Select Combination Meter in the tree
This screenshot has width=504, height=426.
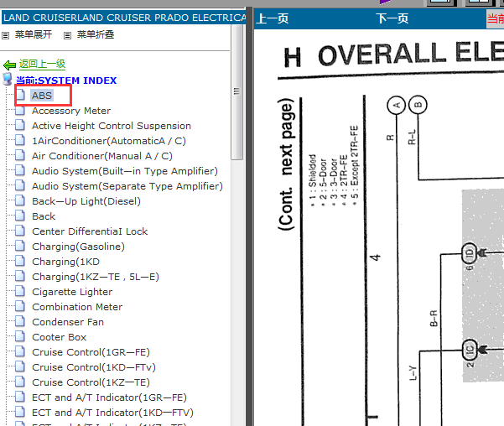click(x=77, y=307)
